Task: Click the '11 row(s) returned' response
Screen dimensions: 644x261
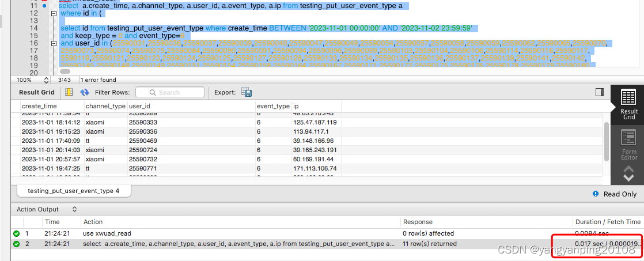Action: tap(430, 244)
